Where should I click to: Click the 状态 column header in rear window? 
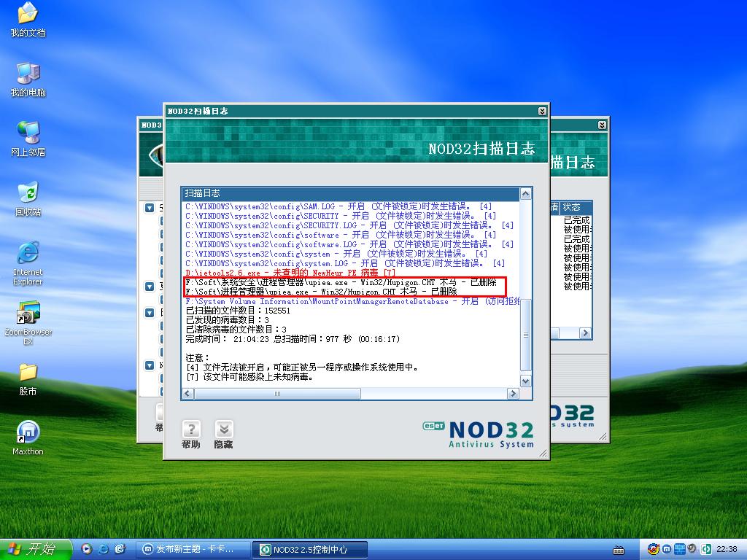click(575, 207)
